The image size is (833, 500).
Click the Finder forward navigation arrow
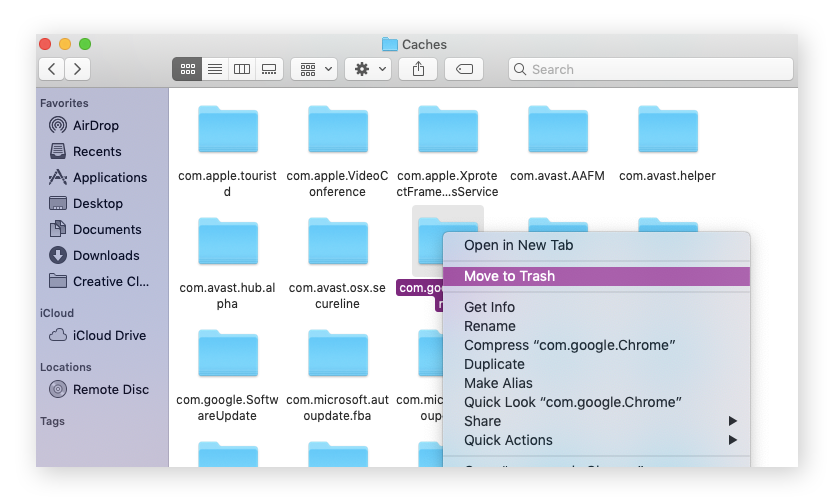point(77,69)
